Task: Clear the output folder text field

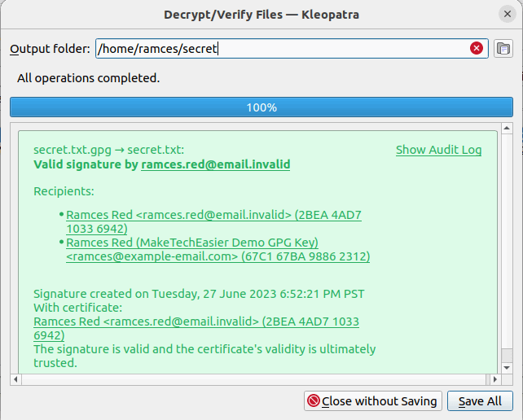Action: tap(477, 49)
